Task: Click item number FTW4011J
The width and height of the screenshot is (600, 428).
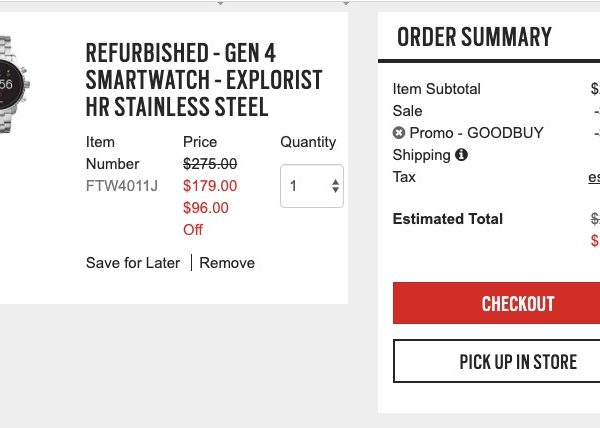Action: (x=122, y=185)
